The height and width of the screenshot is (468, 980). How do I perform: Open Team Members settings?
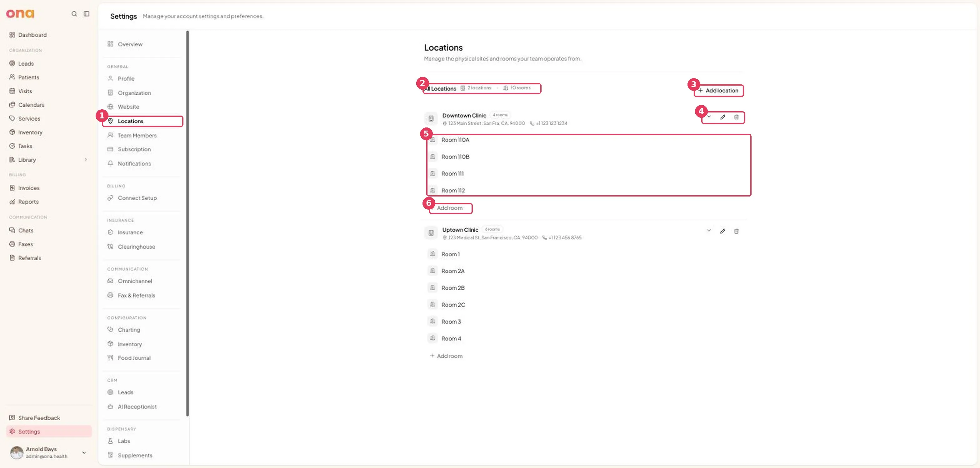coord(143,135)
